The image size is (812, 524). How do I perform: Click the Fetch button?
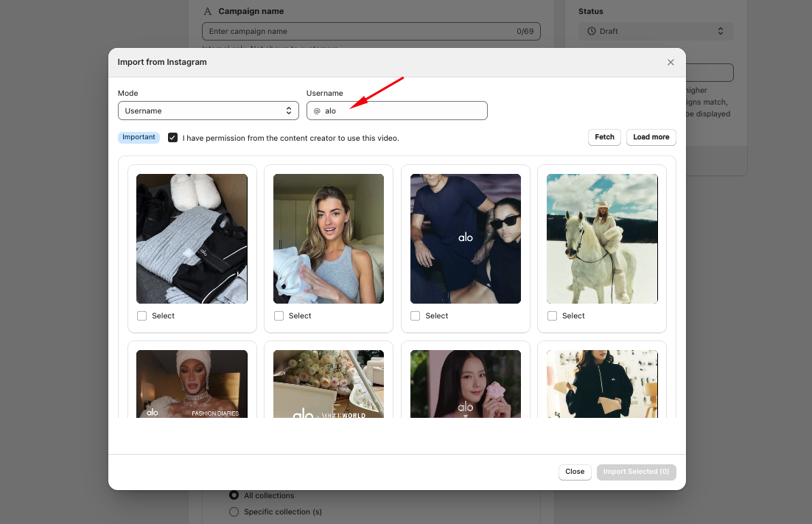[x=604, y=137]
